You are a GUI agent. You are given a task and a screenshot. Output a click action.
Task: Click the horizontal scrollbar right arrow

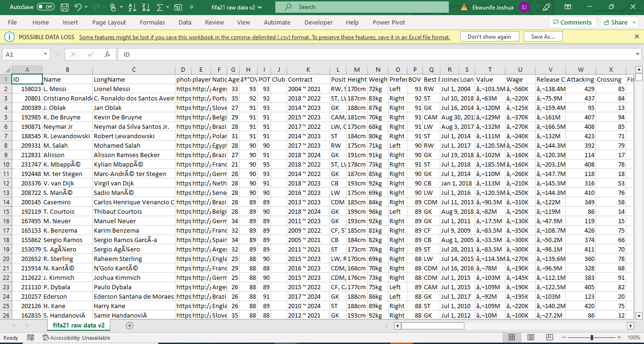pyautogui.click(x=630, y=326)
